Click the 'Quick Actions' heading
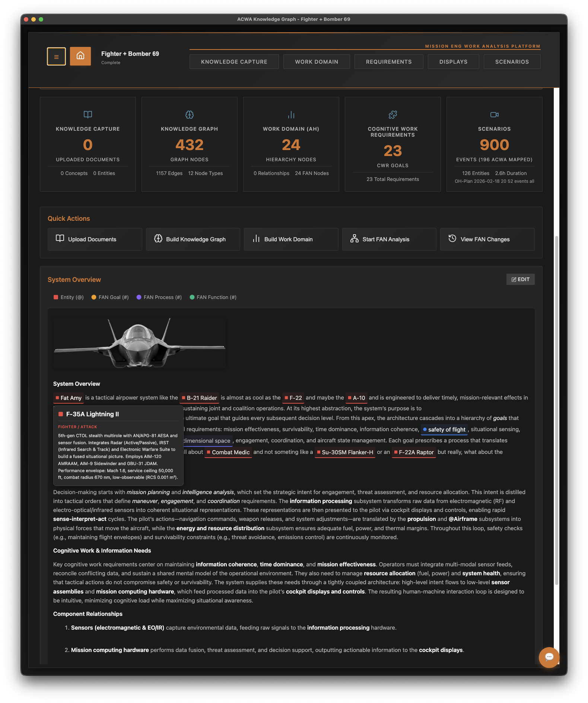 [69, 219]
